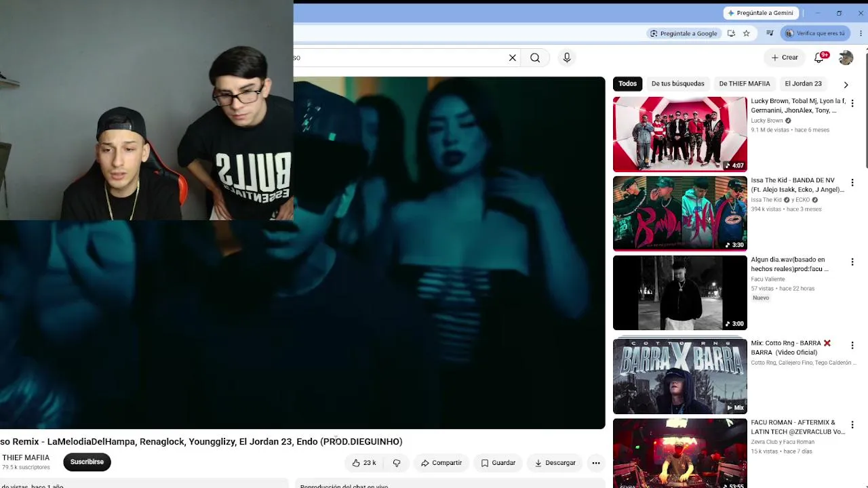Show more filter chips with right arrow
The height and width of the screenshot is (488, 868).
coord(846,84)
